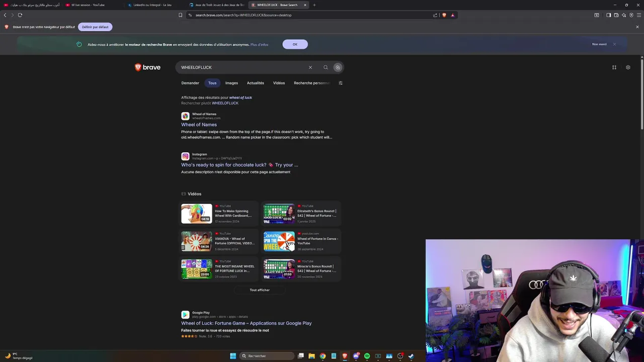Dismiss the default browser notification bar
The image size is (644, 362).
click(x=637, y=27)
